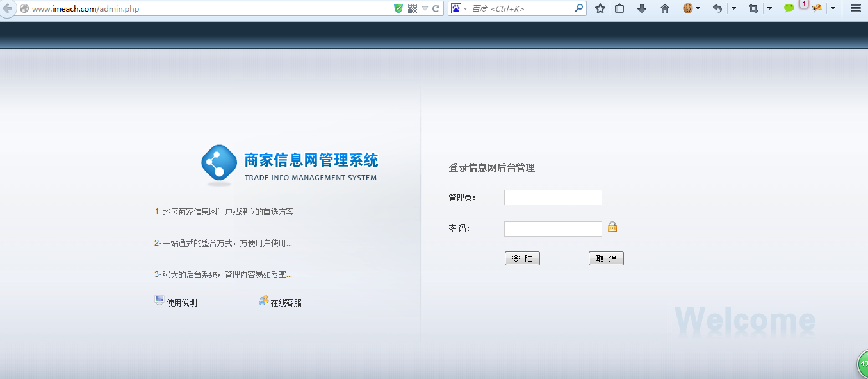868x379 pixels.
Task: Click the green shield security icon
Action: 398,8
